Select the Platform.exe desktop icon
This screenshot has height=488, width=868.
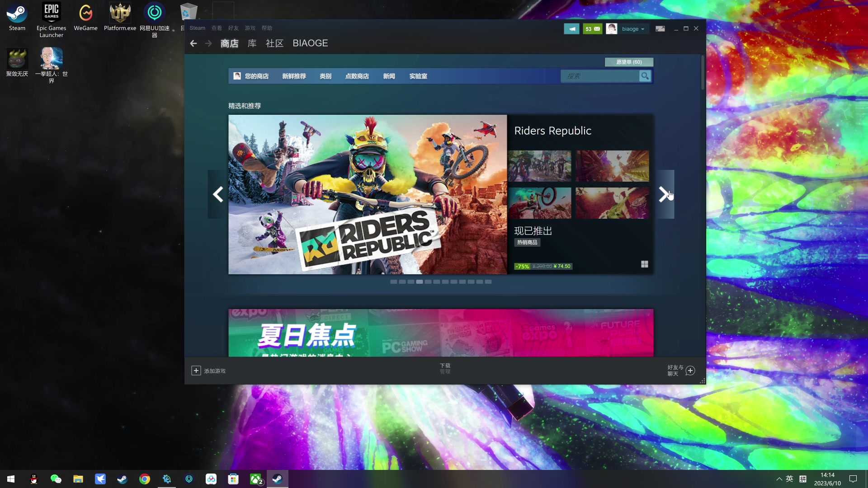pos(120,17)
